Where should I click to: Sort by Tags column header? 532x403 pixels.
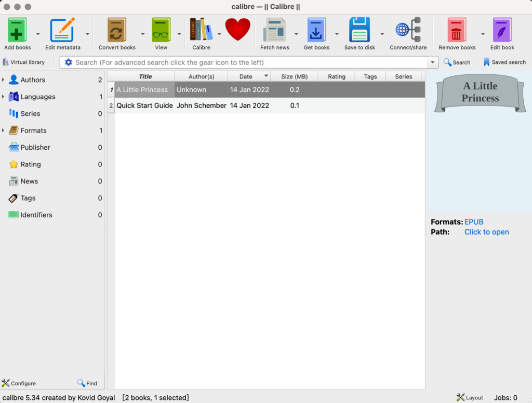[370, 76]
